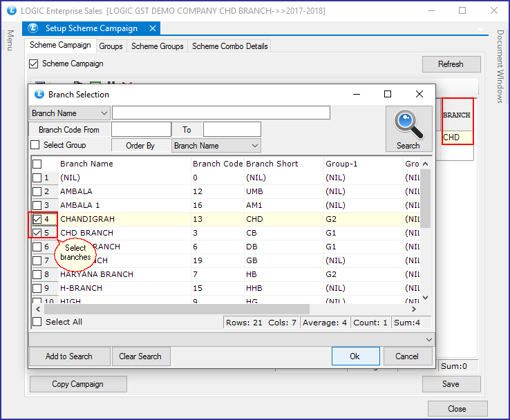Uncheck the CHD BRANCH row 5 checkbox

(37, 233)
